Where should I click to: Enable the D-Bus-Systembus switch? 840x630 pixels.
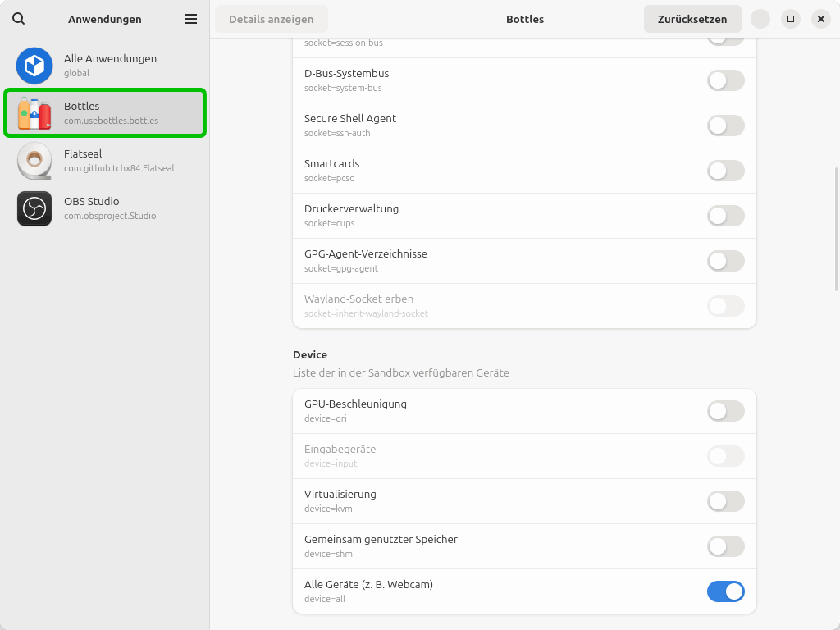pyautogui.click(x=725, y=80)
